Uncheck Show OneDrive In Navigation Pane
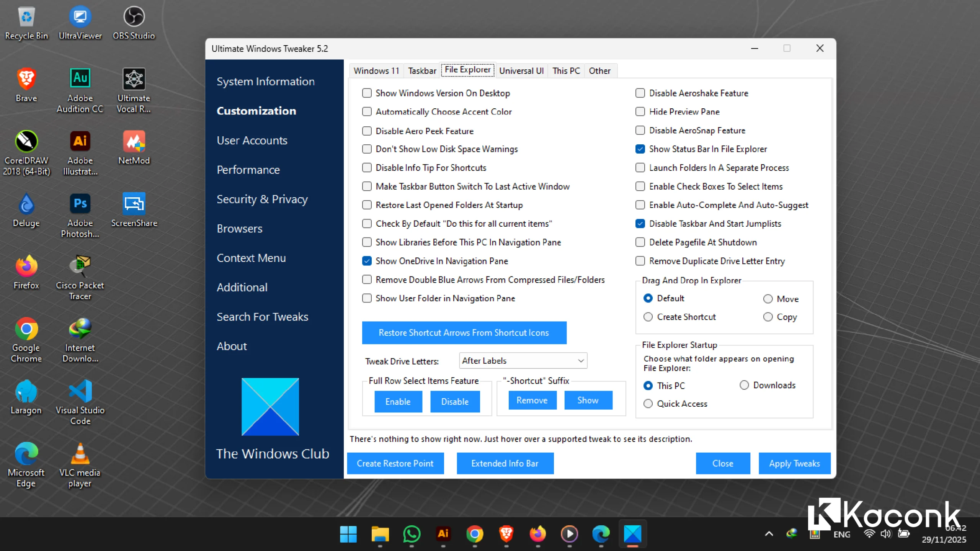This screenshot has width=980, height=551. (367, 261)
